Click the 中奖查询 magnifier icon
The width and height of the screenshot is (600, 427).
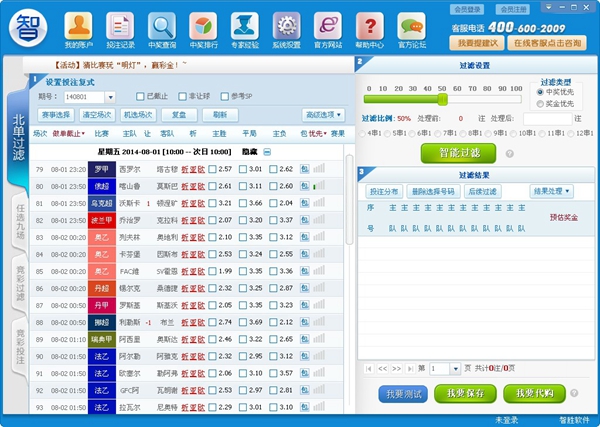tap(160, 26)
